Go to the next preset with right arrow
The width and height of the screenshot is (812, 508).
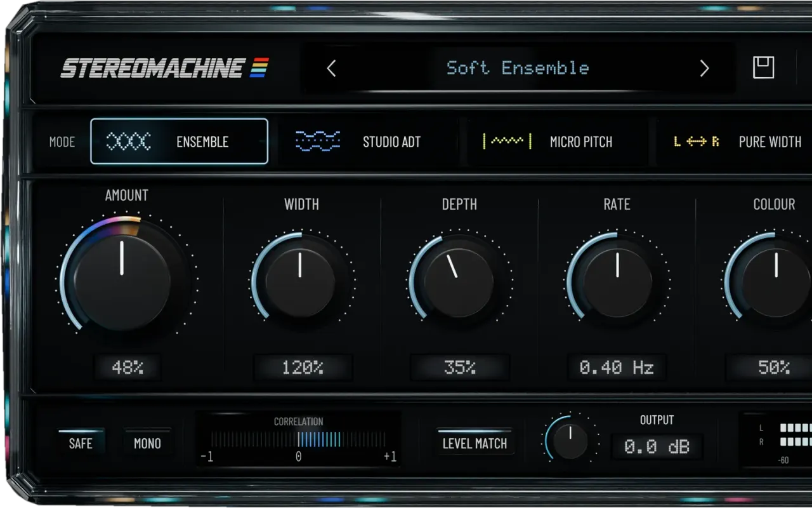click(704, 68)
